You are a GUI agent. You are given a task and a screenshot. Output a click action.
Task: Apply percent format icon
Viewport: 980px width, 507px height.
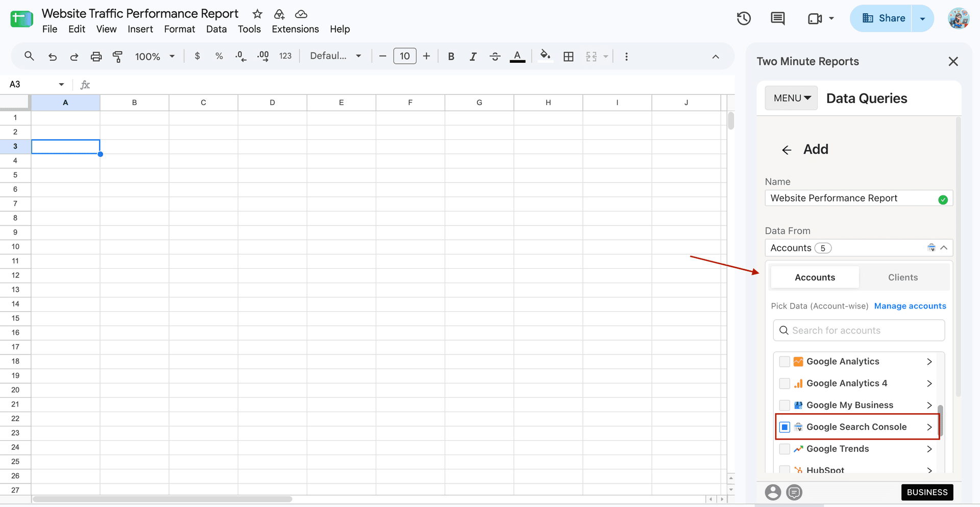point(219,56)
